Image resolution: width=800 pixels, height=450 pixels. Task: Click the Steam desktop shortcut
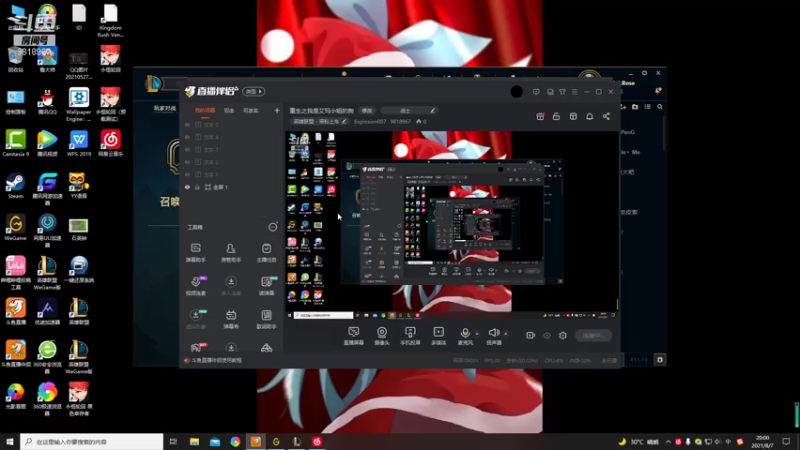(15, 186)
